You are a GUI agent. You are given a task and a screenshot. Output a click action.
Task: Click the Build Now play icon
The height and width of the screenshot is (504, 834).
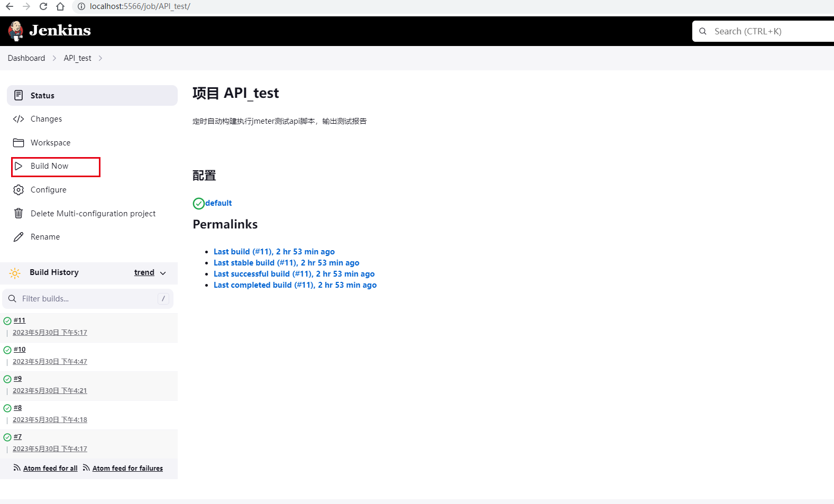[19, 166]
